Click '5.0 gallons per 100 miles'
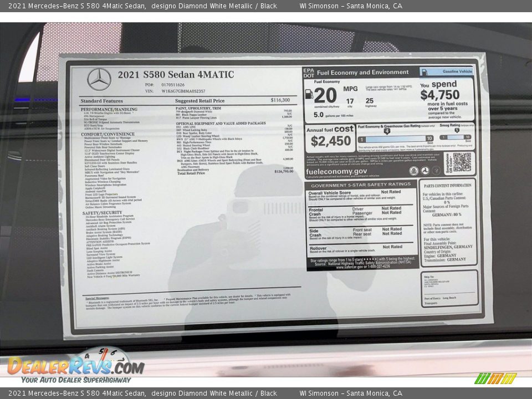This screenshot has height=399, width=532. tap(333, 115)
